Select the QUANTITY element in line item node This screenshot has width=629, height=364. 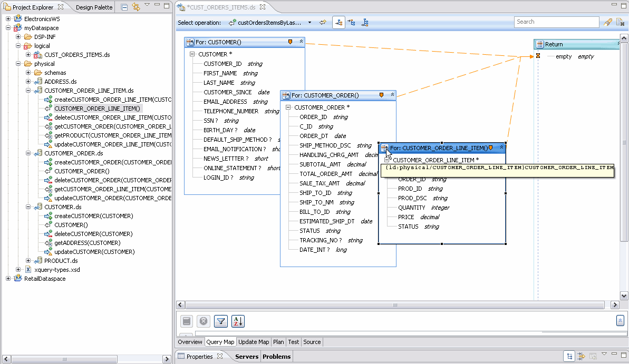click(x=412, y=208)
